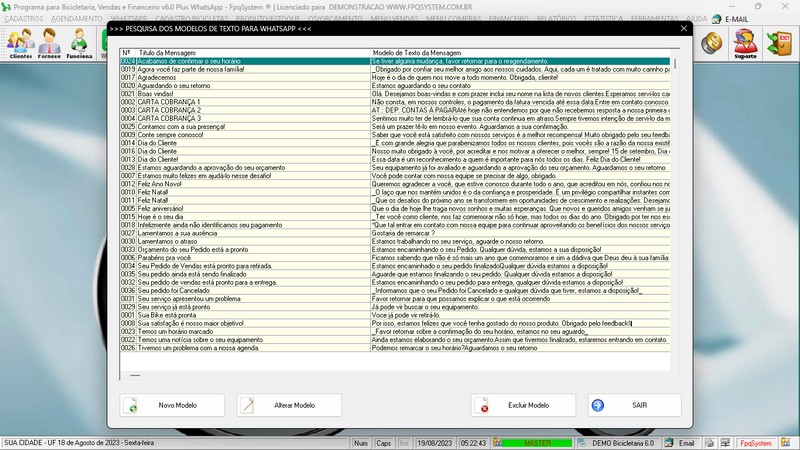Click the globe icon beside E-MAIL
The width and height of the screenshot is (800, 450).
pos(716,19)
